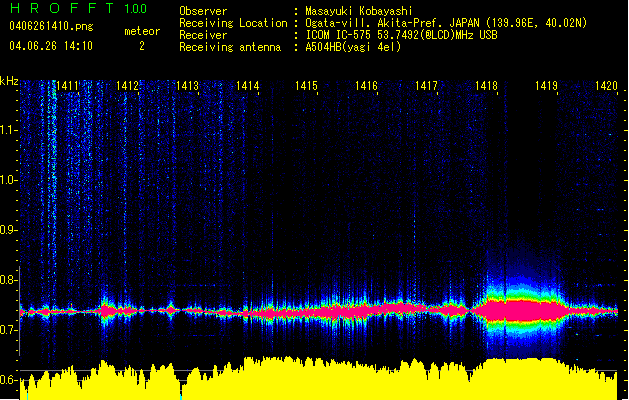Click observer name Masayuki Kobayashi
Screen dimensions: 629x400
359,11
